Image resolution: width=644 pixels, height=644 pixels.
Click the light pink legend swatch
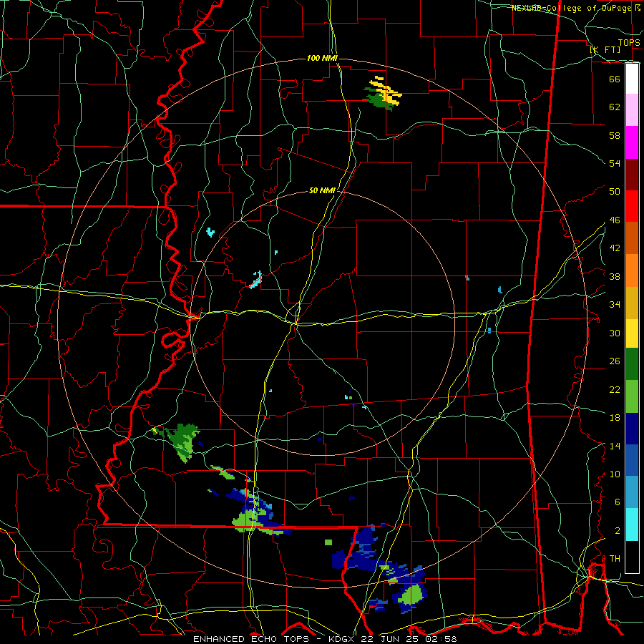[x=632, y=110]
